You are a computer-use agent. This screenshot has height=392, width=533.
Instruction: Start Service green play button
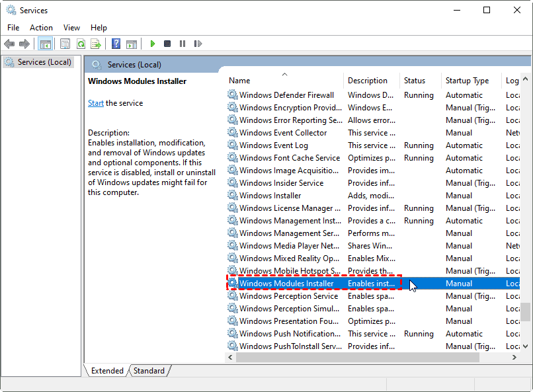(153, 44)
